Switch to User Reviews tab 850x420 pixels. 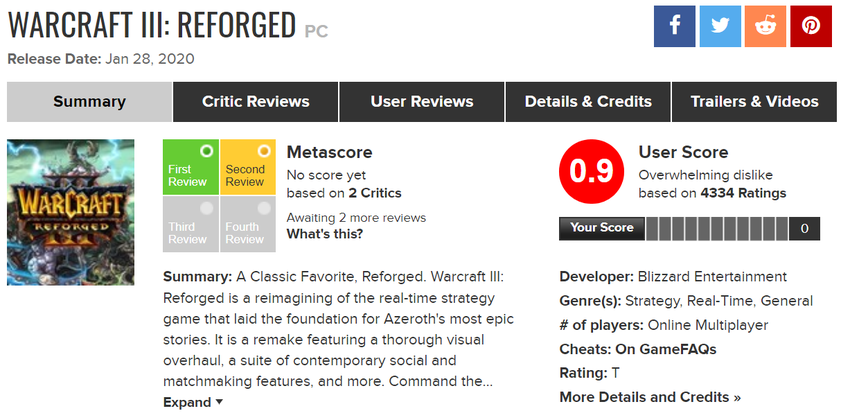pos(422,102)
